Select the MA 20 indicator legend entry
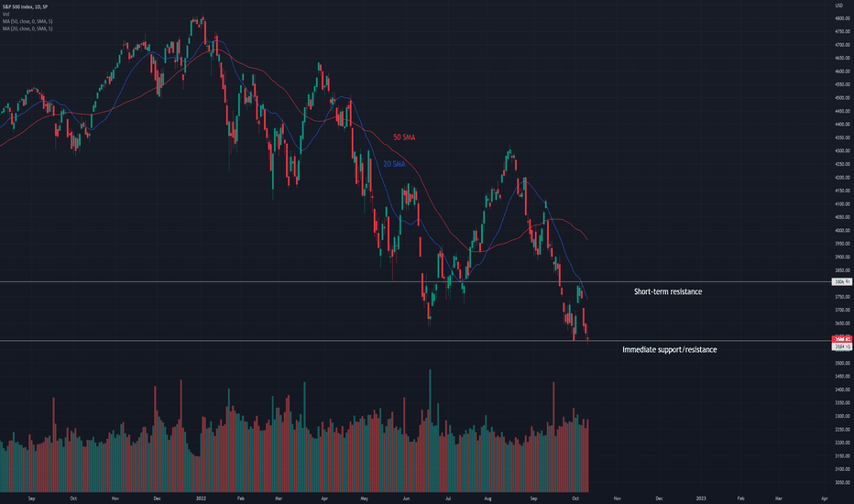 (27, 27)
